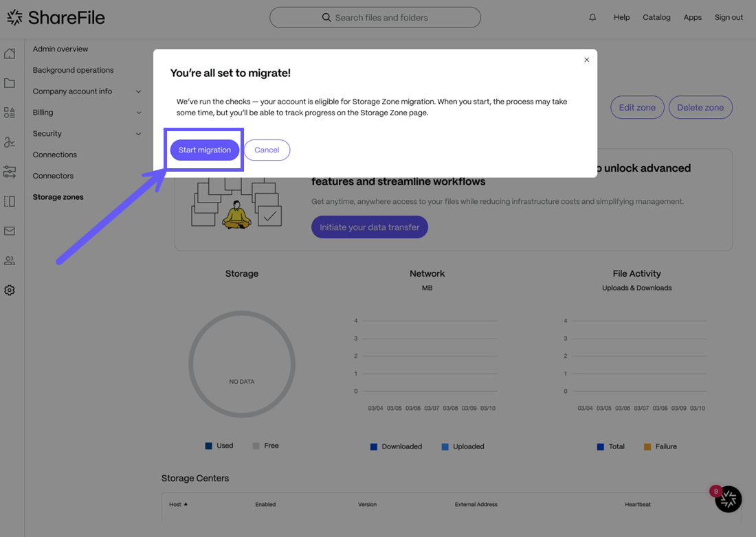Open the Home dashboard sidebar icon
Screen dimensions: 756x537
(10, 54)
